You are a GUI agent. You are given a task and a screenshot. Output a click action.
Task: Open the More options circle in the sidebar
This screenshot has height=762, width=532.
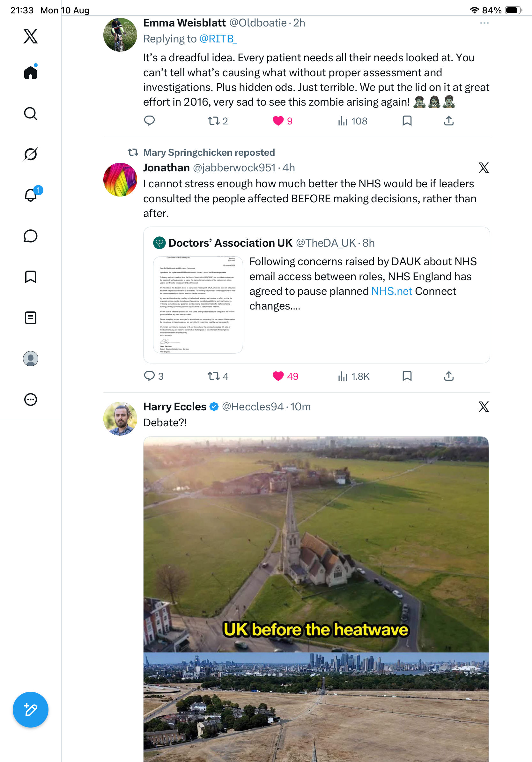click(x=31, y=400)
